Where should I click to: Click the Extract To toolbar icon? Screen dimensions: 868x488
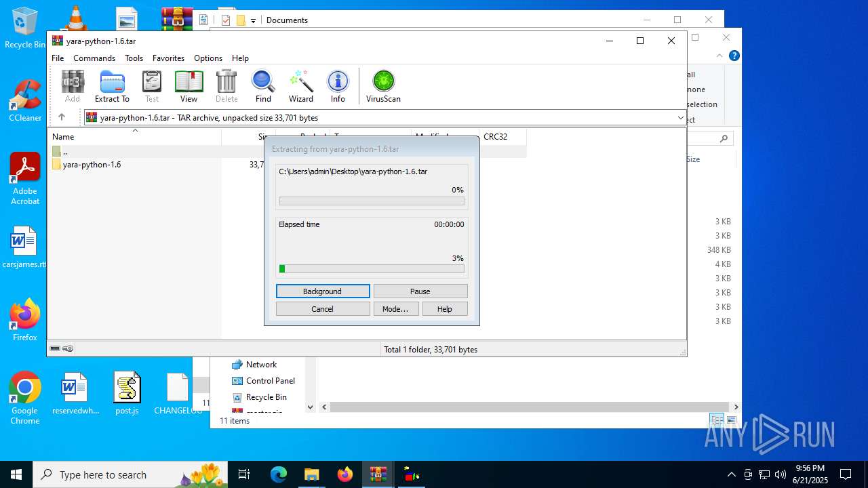click(x=112, y=86)
